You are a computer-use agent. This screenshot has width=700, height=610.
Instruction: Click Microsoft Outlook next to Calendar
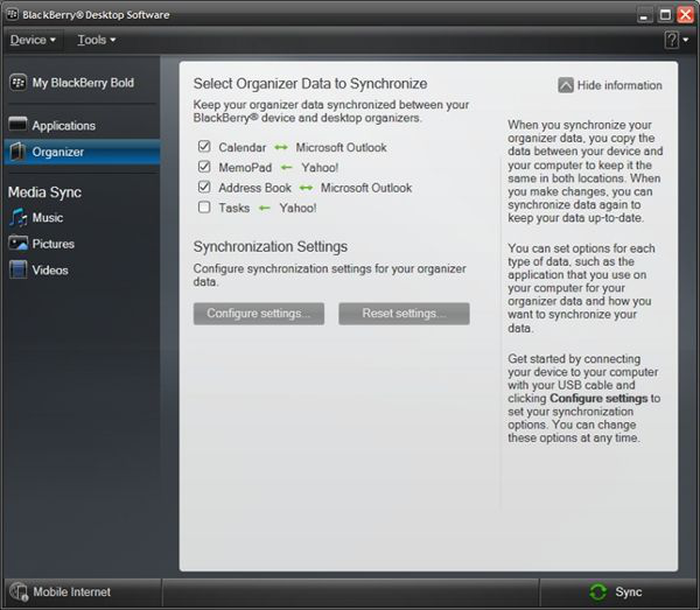coord(341,147)
